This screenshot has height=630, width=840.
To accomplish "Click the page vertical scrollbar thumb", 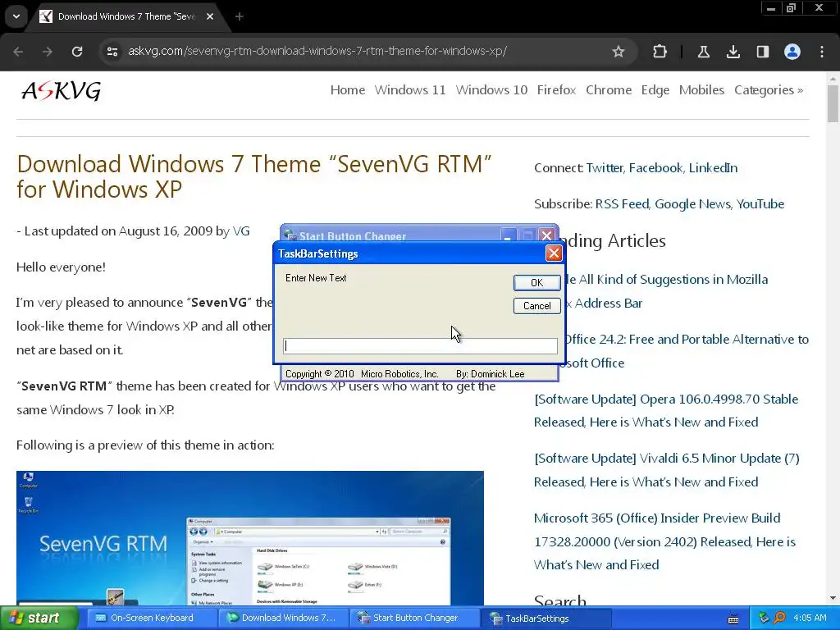I will click(833, 103).
